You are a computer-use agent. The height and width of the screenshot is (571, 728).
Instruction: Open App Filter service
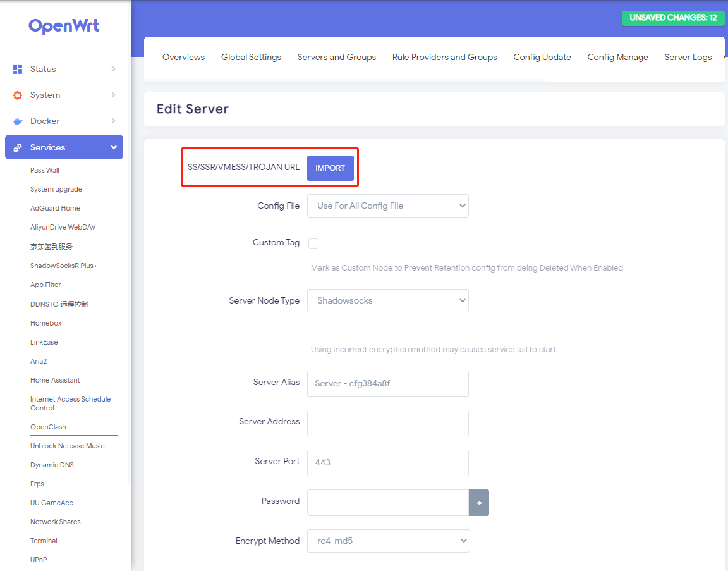point(45,285)
